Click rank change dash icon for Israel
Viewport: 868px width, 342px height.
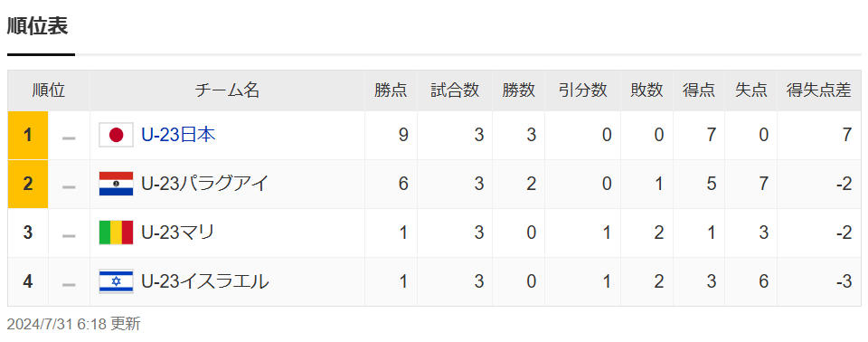[70, 284]
